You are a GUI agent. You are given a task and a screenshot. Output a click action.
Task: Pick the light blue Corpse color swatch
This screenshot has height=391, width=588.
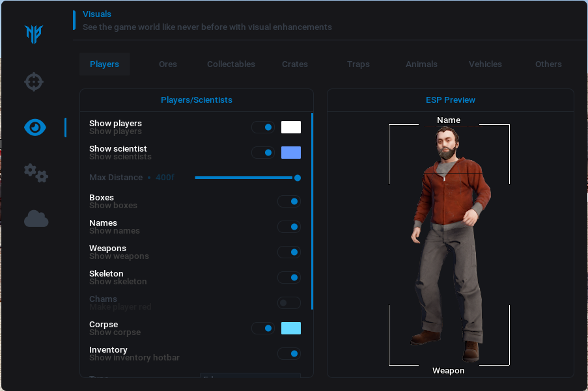coord(291,329)
